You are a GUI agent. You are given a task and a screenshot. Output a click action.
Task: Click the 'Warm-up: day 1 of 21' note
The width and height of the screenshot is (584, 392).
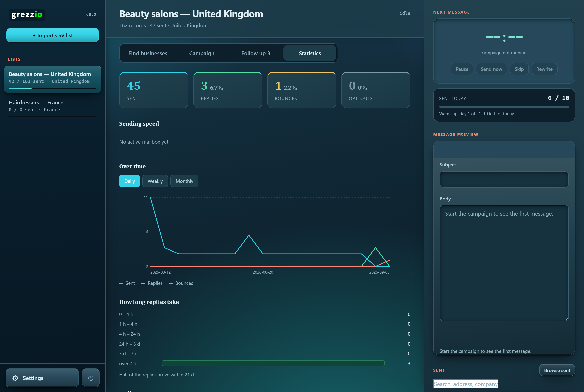(x=477, y=114)
